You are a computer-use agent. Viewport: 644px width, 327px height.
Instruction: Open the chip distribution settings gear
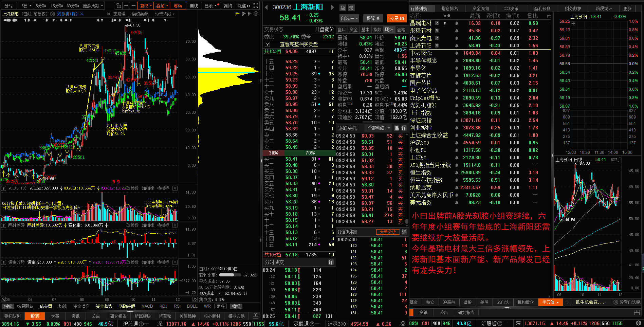[x=256, y=14]
